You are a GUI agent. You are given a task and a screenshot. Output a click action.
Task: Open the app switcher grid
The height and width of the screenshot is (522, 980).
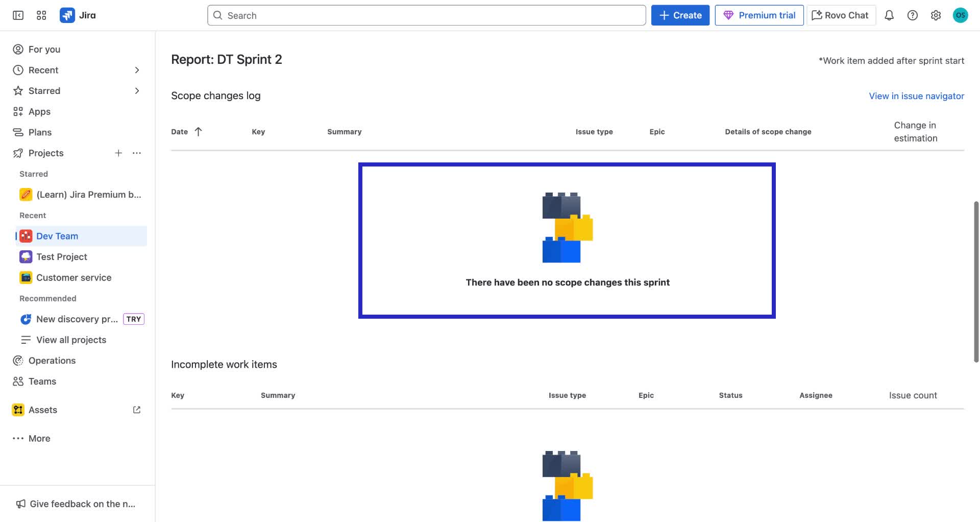point(41,15)
